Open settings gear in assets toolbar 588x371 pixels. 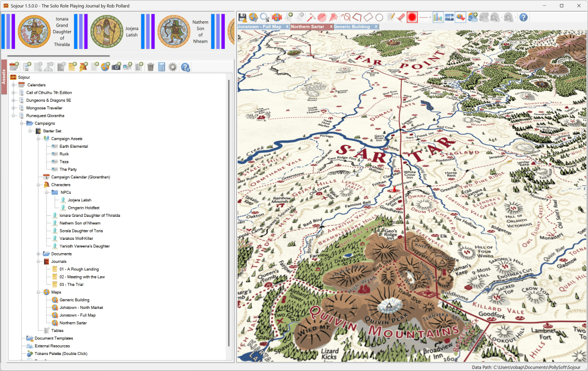[x=172, y=67]
